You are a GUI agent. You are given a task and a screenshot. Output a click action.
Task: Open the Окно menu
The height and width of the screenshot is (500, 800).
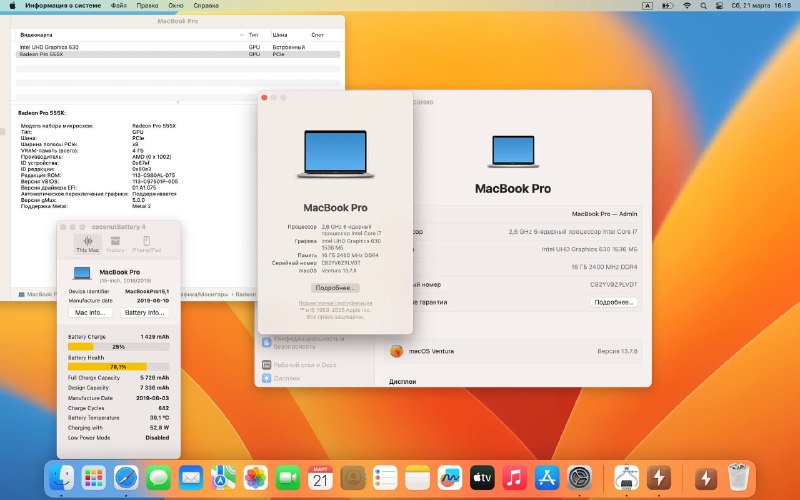[x=177, y=6]
